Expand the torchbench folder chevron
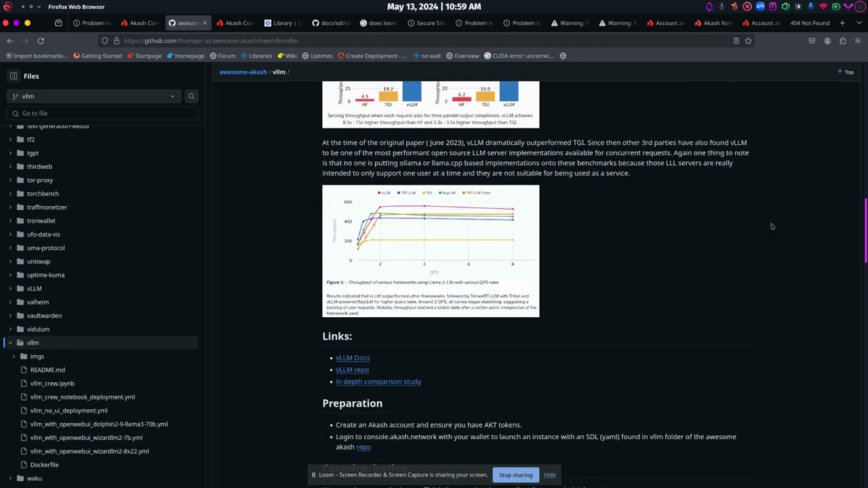 click(10, 193)
